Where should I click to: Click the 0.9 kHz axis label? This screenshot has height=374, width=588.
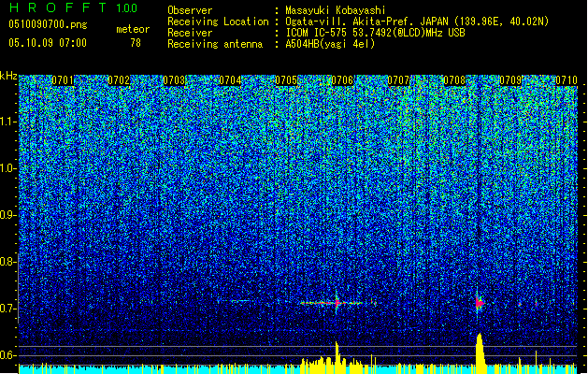[x=8, y=215]
